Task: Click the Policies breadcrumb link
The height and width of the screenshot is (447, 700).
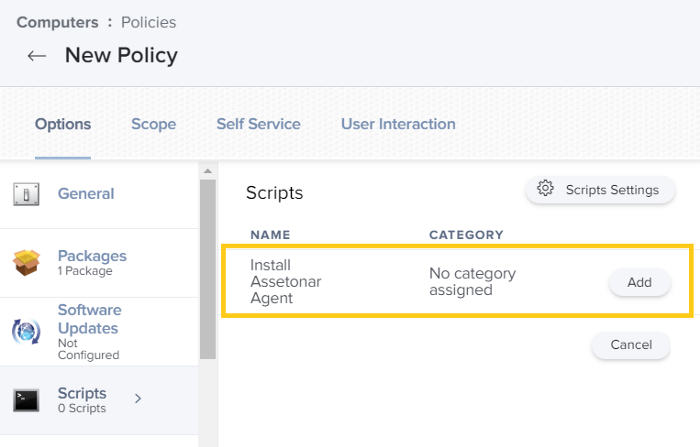Action: [150, 21]
